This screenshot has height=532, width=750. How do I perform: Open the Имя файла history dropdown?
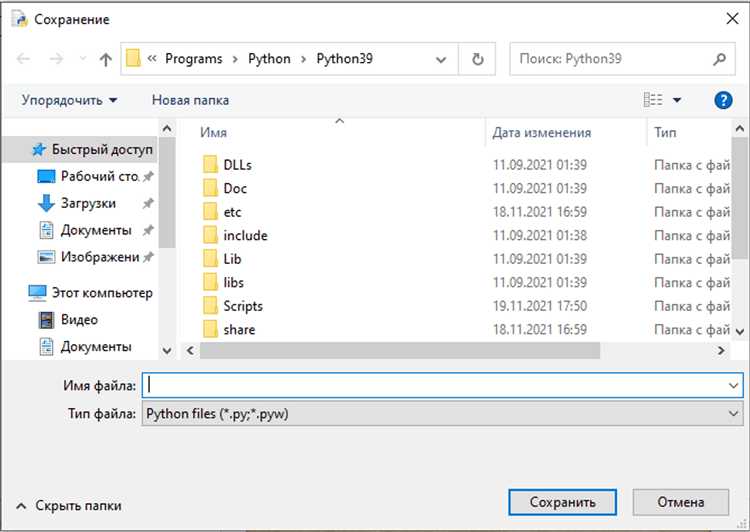point(733,386)
